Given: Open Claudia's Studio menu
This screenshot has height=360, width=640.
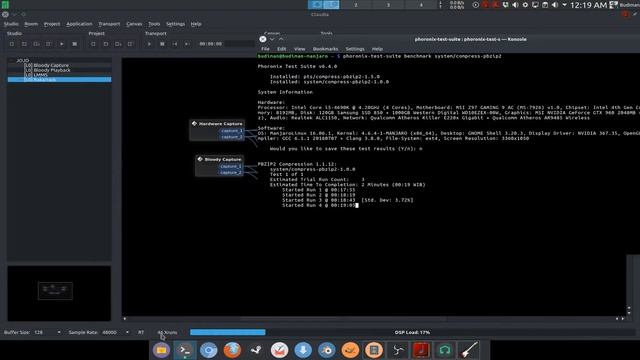Looking at the screenshot, I should click(11, 24).
